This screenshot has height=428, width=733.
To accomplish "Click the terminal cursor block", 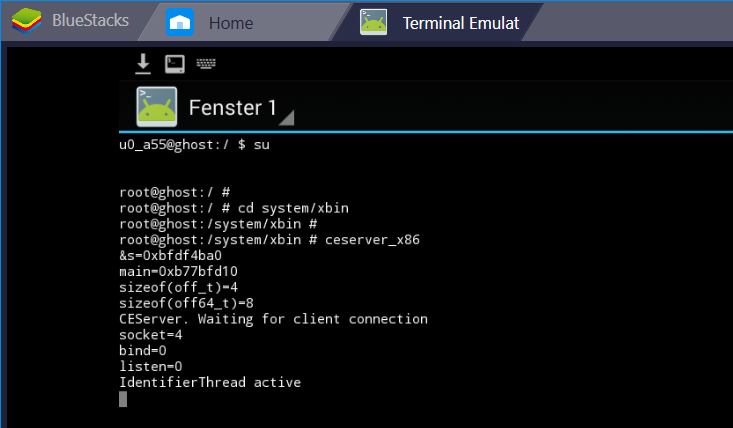I will click(123, 399).
